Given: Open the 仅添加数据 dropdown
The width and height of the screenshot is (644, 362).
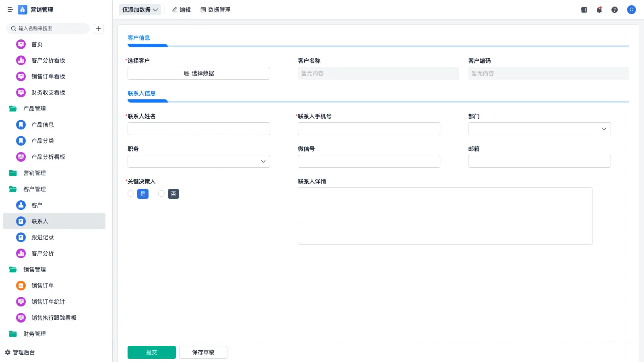Looking at the screenshot, I should point(140,10).
